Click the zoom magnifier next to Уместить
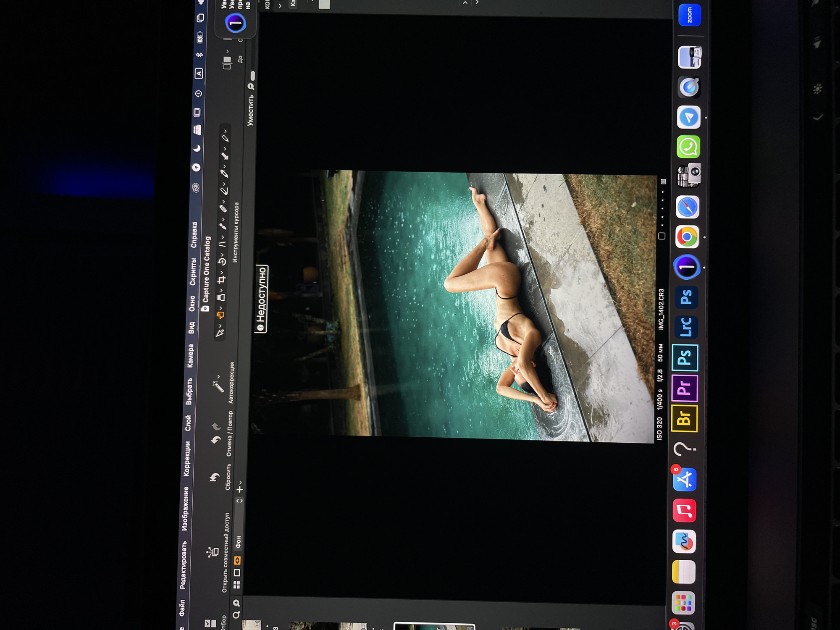 coord(251,87)
